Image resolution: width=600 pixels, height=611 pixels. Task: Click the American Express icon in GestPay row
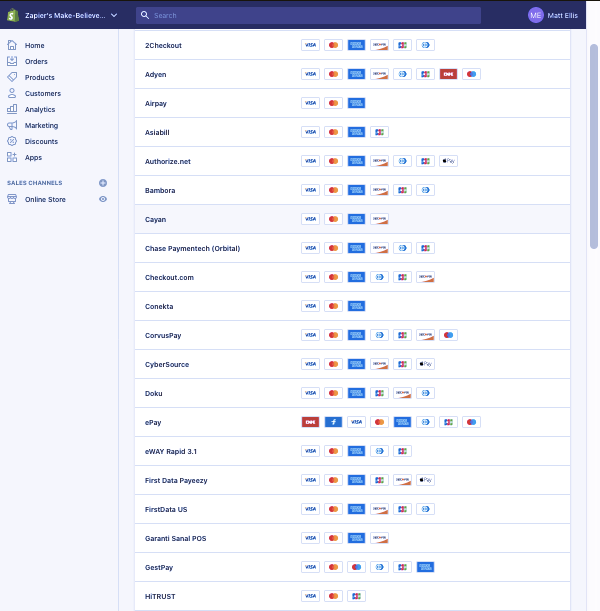(x=425, y=567)
